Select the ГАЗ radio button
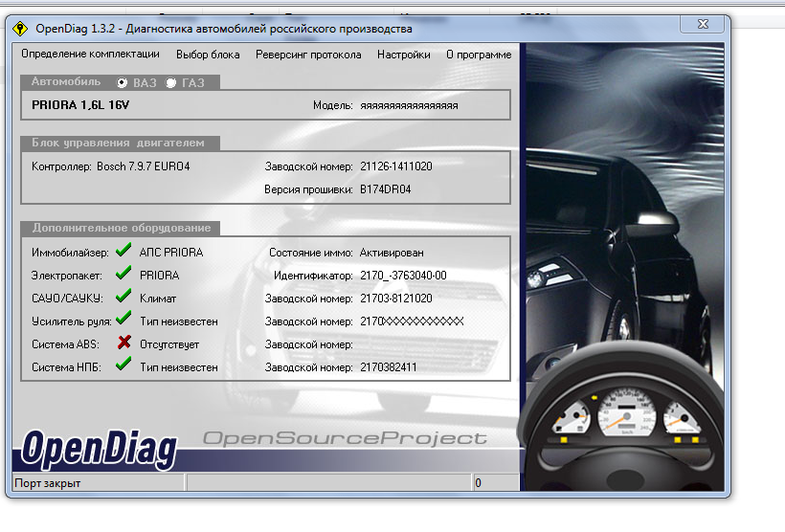Screen dimensions: 785x532 [170, 82]
